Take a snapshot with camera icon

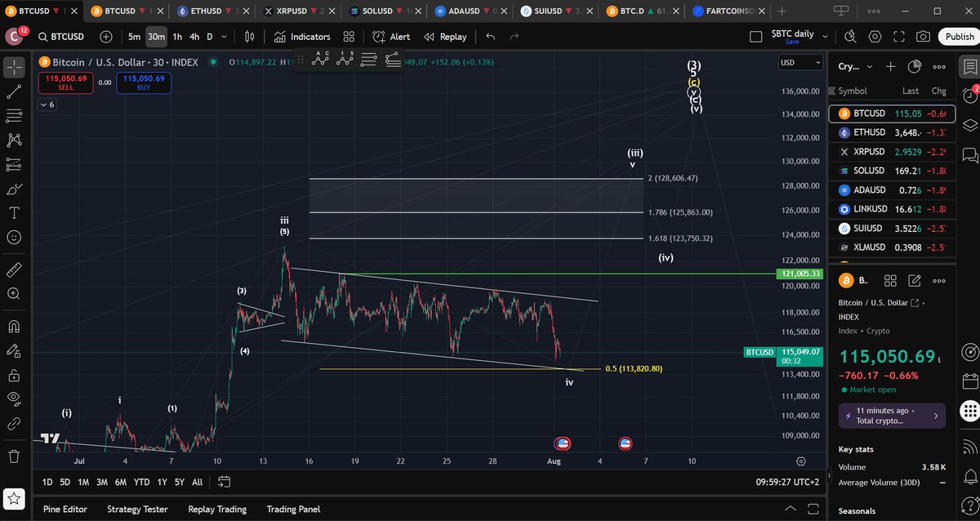[923, 37]
